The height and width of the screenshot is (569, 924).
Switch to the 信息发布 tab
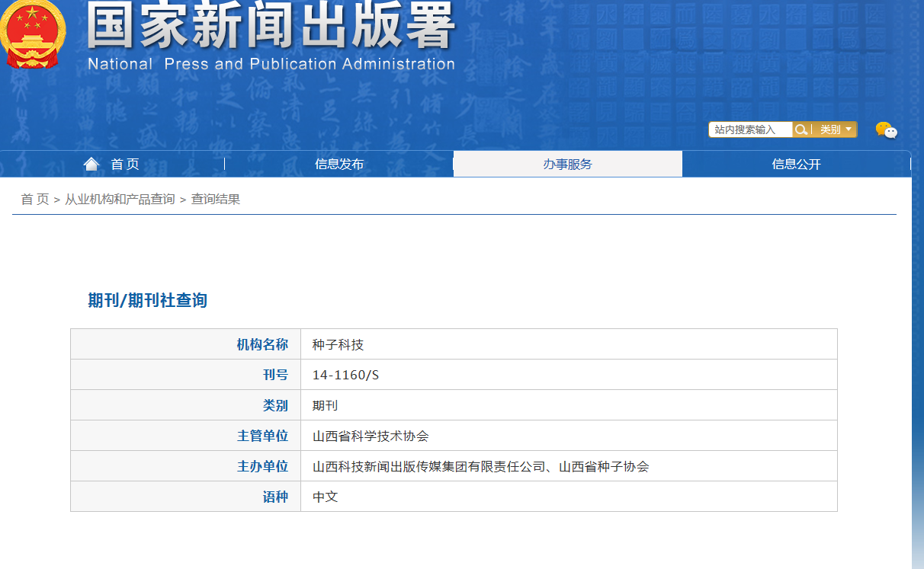pos(339,162)
